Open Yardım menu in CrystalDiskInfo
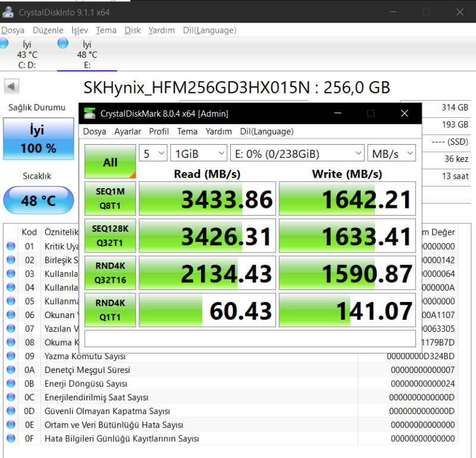 coord(161,30)
